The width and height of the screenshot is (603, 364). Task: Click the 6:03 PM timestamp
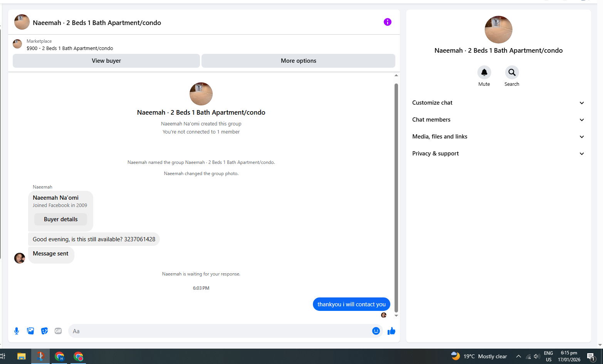coord(201,288)
